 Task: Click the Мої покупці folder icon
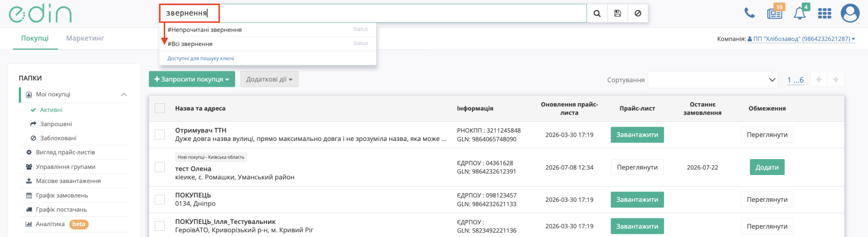[29, 94]
